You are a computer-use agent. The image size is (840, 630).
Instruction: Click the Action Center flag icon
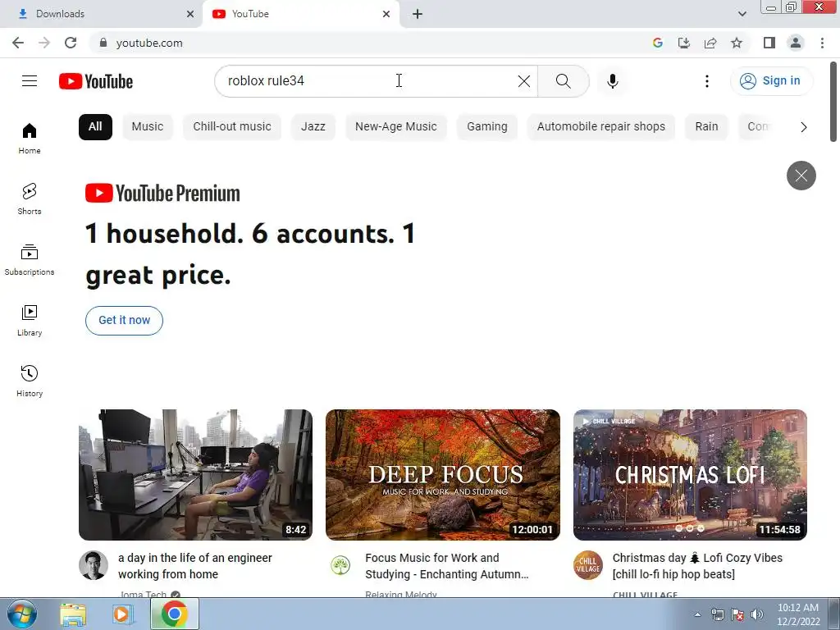tap(737, 614)
